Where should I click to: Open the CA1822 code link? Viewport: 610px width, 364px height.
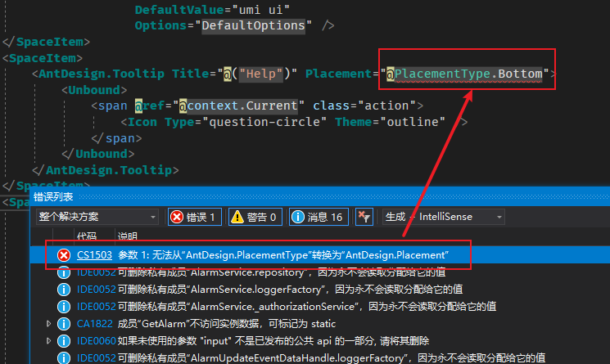tap(94, 324)
